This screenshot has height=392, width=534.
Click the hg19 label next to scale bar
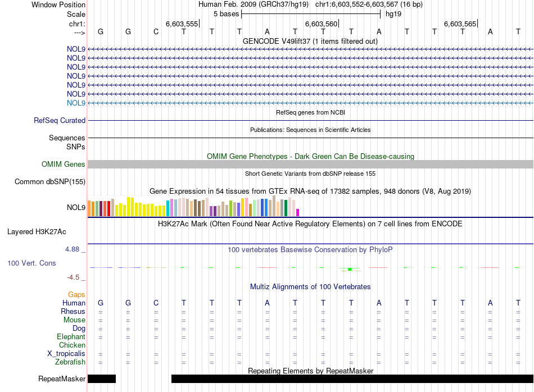393,14
